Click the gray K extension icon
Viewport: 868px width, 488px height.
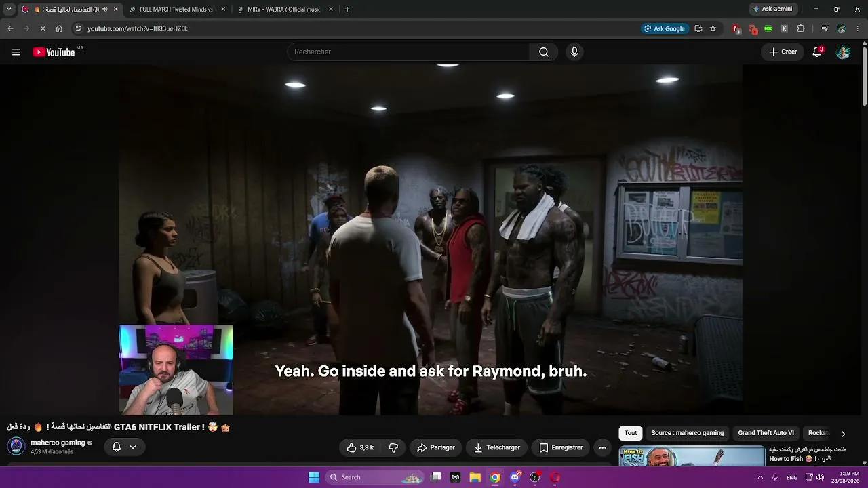point(784,28)
